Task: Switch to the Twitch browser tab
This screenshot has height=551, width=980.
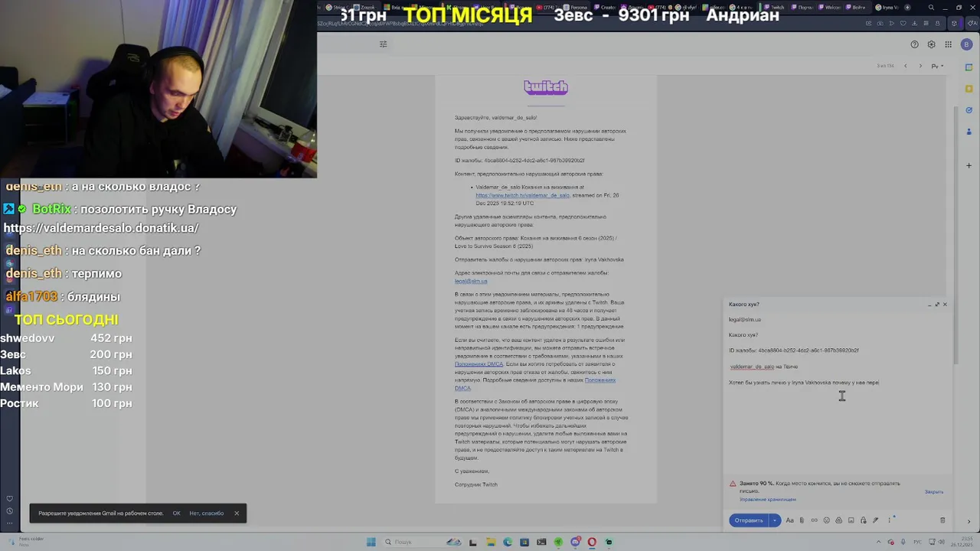Action: pyautogui.click(x=775, y=7)
